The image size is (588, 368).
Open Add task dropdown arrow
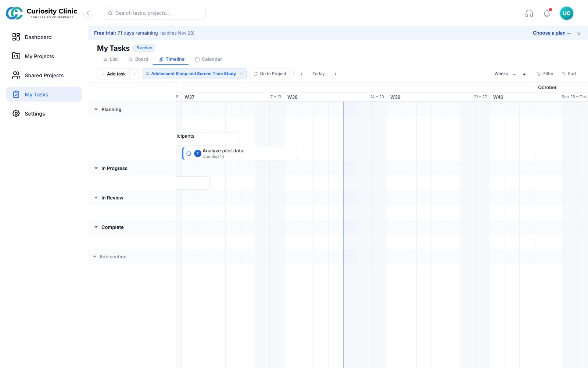click(134, 74)
